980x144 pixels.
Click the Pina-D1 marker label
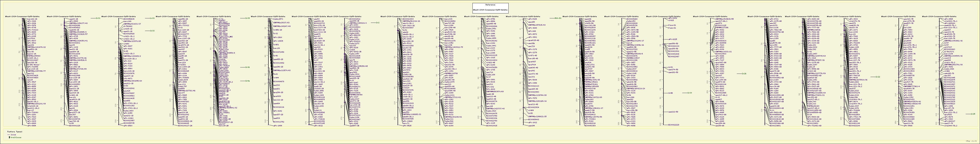(x=672, y=25)
